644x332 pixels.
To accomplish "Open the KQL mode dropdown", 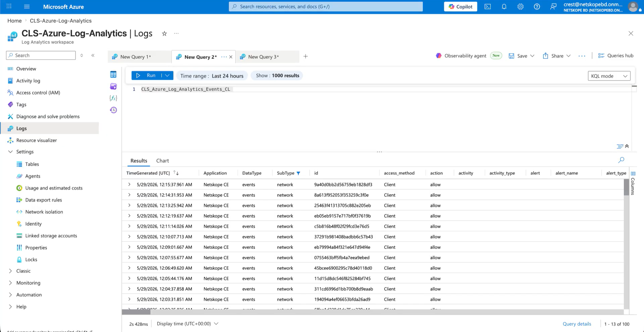I will pyautogui.click(x=609, y=76).
